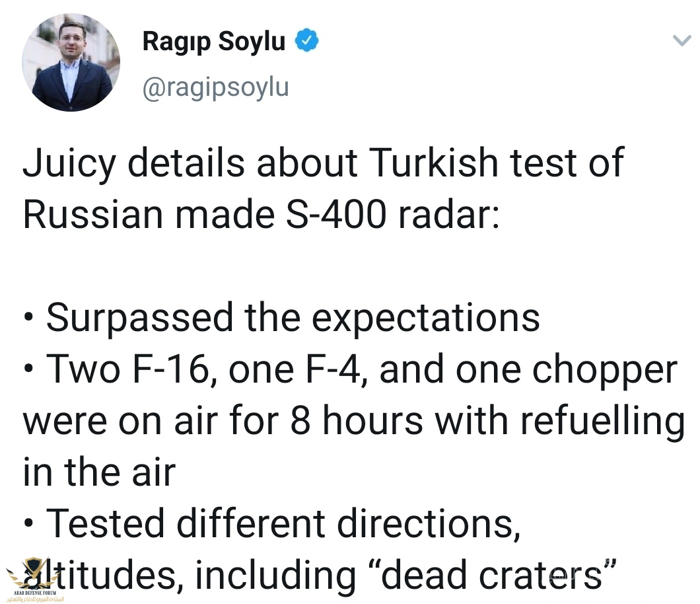Select the "in the air" text line

[x=99, y=472]
